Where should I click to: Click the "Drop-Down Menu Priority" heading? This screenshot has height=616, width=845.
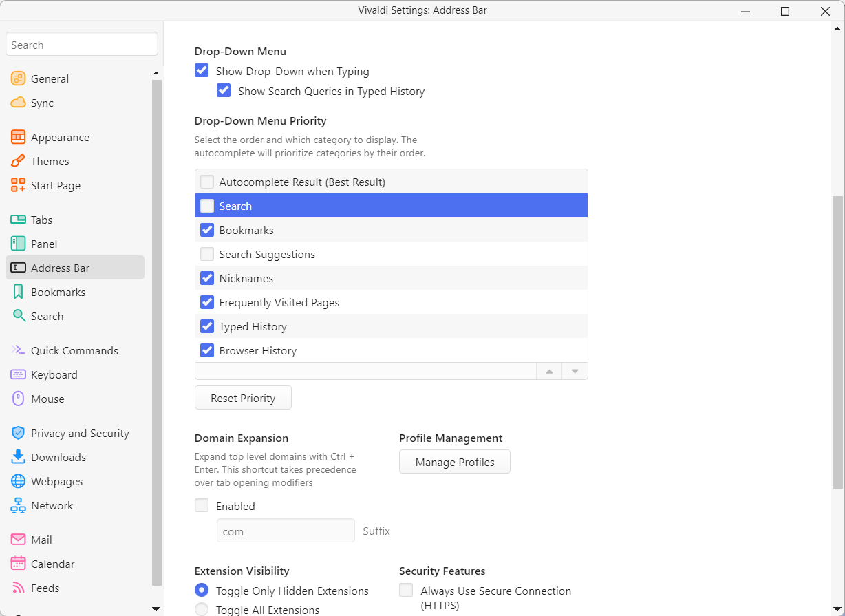(x=260, y=121)
